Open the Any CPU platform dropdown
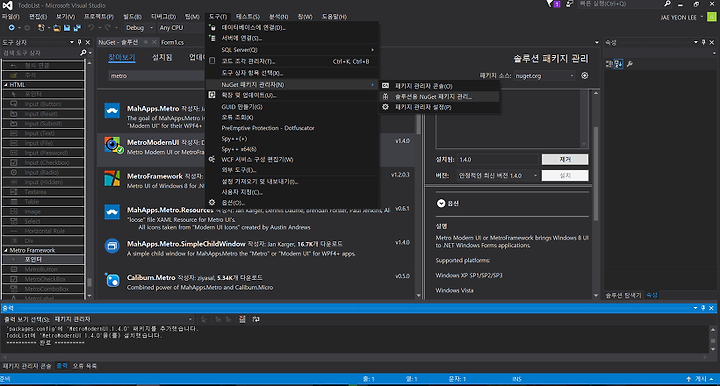Viewport: 720px width, 386px height. [x=180, y=28]
